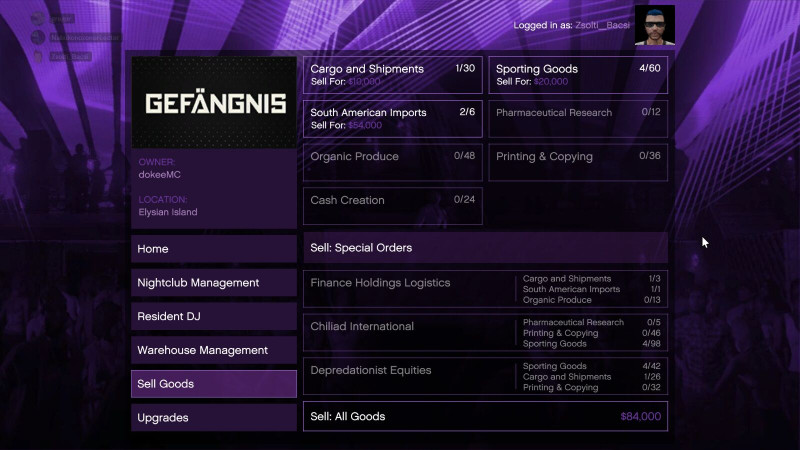800x450 pixels.
Task: Select the Resident DJ menu item
Action: (214, 316)
